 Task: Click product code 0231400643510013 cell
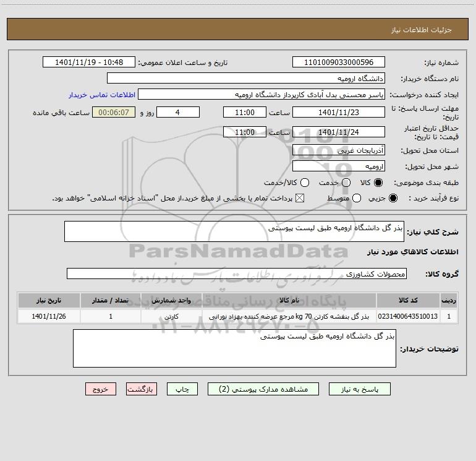coord(408,316)
